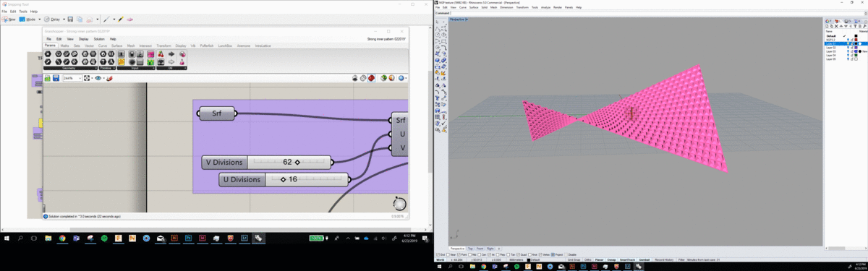Click the cherries icon in Util panel
Viewport: 868px width, 271px height.
161,54
